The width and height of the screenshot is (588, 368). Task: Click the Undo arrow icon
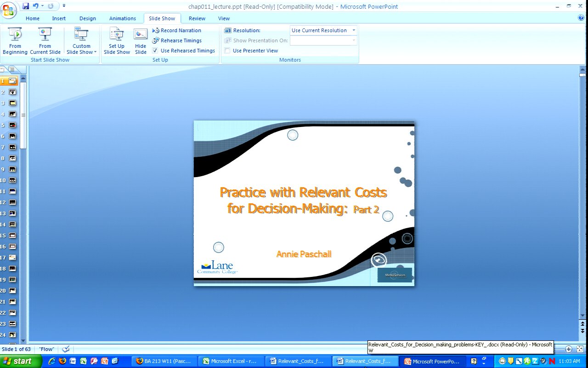(36, 6)
